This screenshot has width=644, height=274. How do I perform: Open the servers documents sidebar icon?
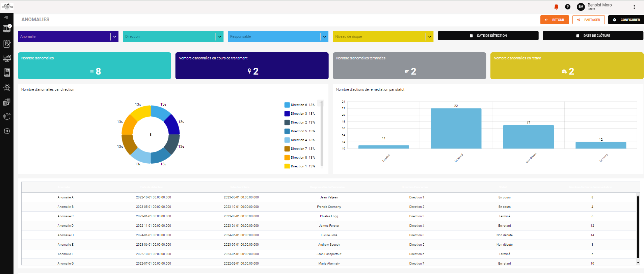(7, 102)
